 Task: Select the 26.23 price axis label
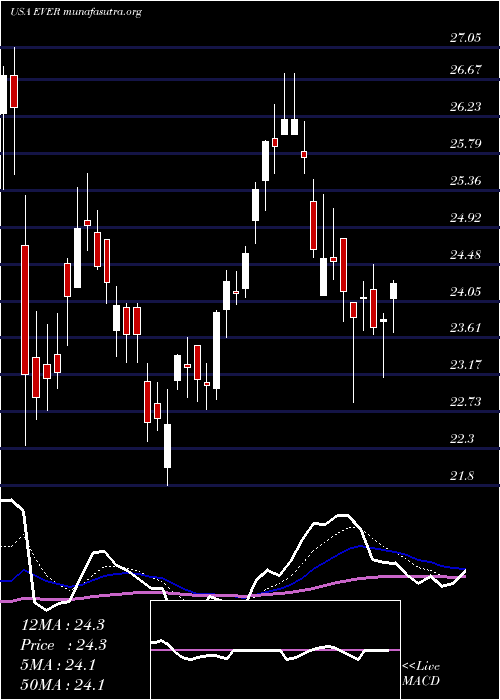coord(465,107)
